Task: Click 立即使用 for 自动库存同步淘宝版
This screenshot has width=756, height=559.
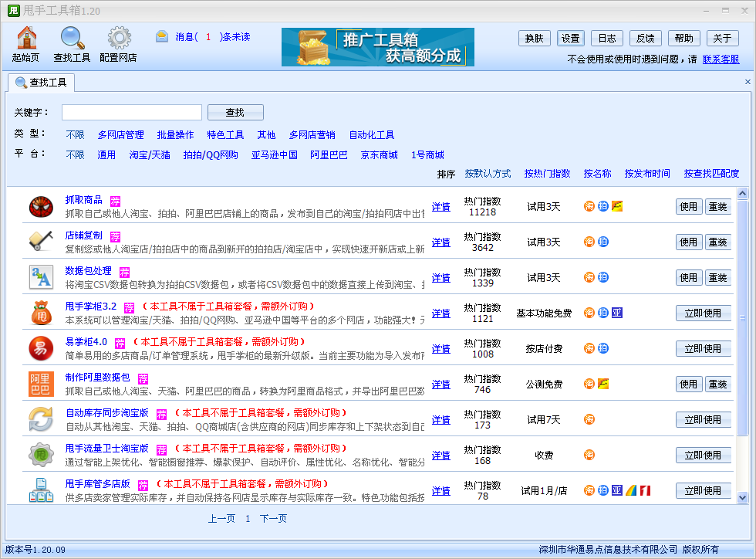Action: point(704,419)
